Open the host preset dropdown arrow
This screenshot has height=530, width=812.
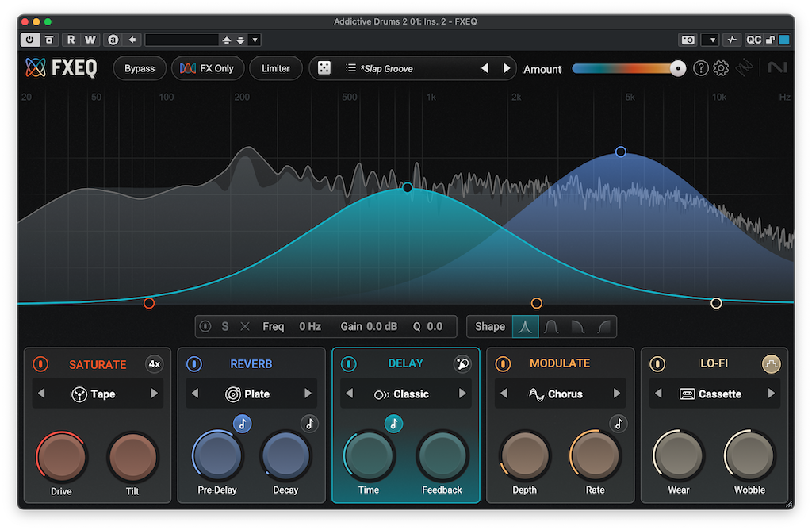255,40
